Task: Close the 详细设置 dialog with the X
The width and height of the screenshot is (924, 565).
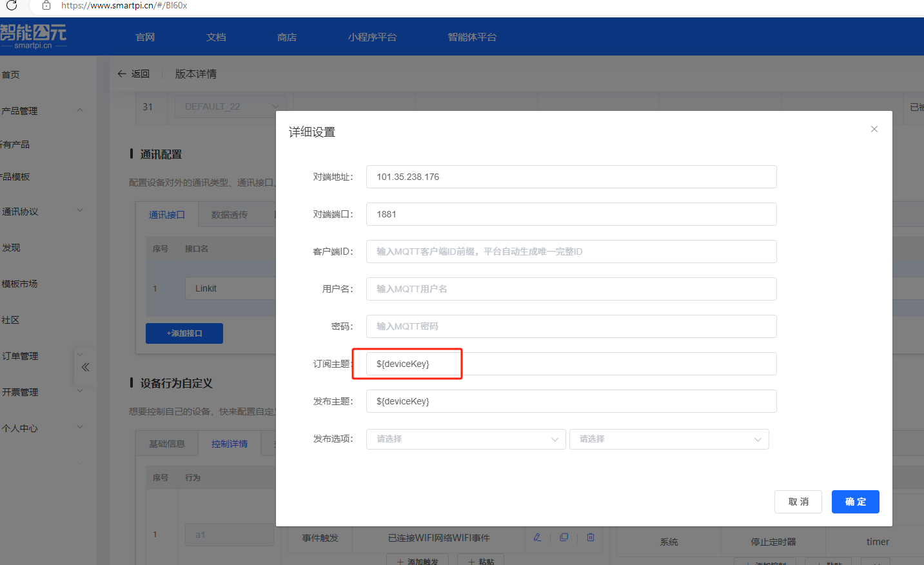Action: [874, 128]
